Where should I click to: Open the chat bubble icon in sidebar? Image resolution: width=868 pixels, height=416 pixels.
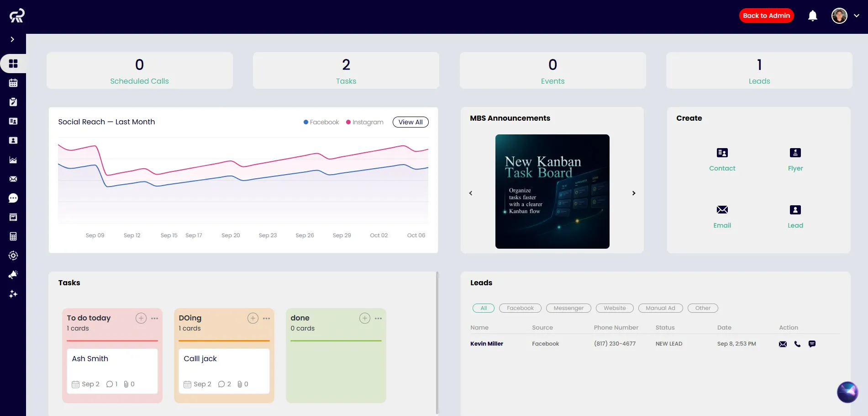13,198
